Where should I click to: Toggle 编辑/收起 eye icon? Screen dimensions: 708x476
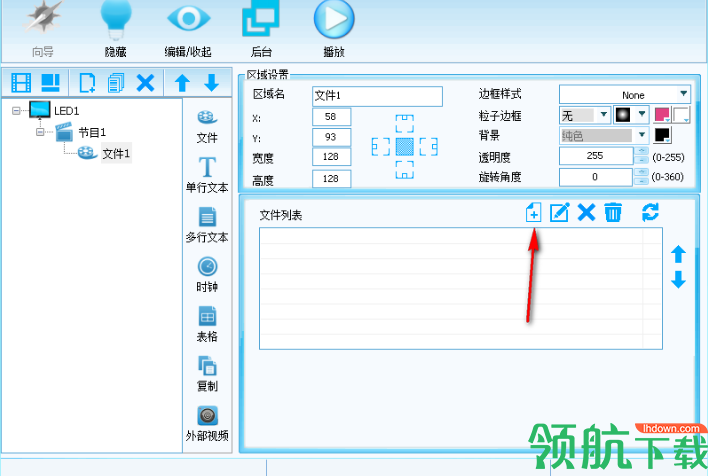coord(188,18)
